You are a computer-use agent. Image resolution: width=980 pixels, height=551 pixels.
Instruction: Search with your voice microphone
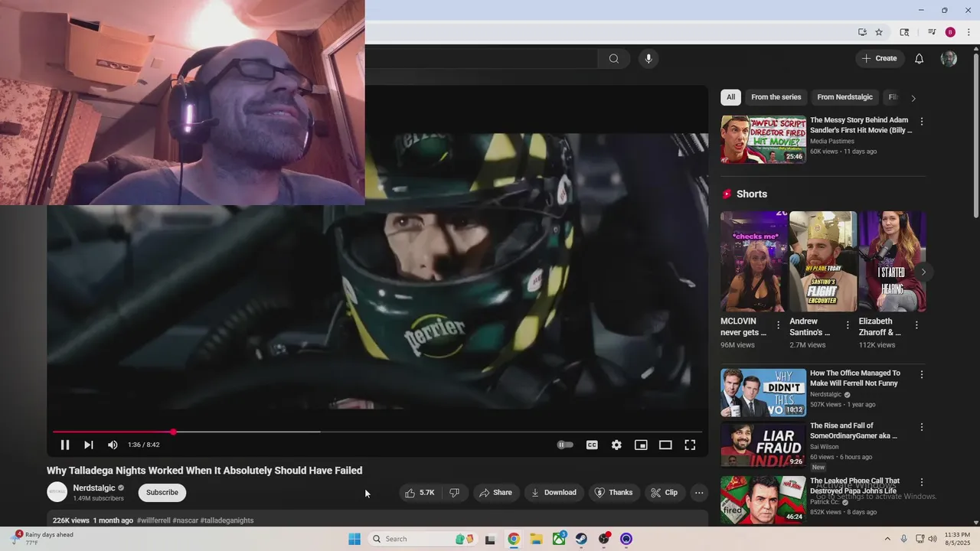(x=648, y=59)
